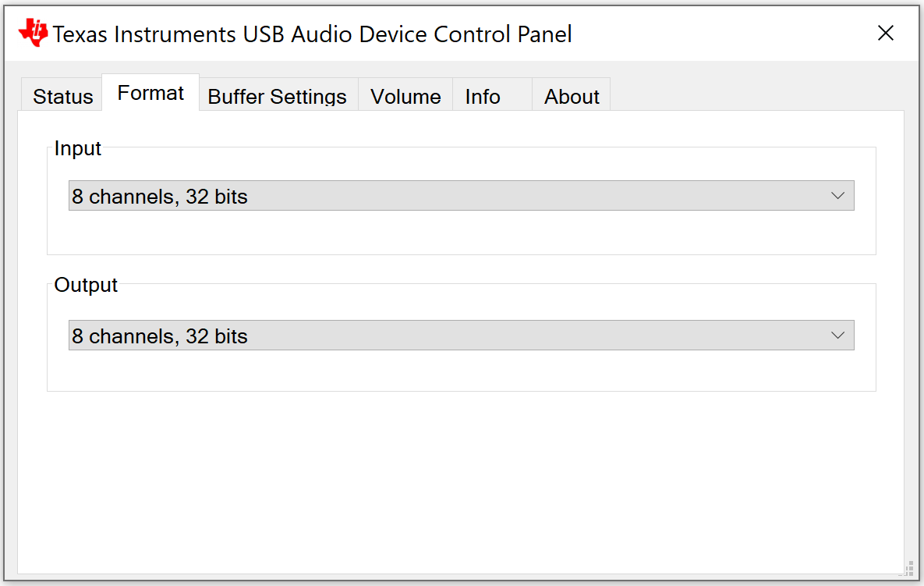Click the window resize grip in corner
Screen dimensions: 924x586
point(908,569)
